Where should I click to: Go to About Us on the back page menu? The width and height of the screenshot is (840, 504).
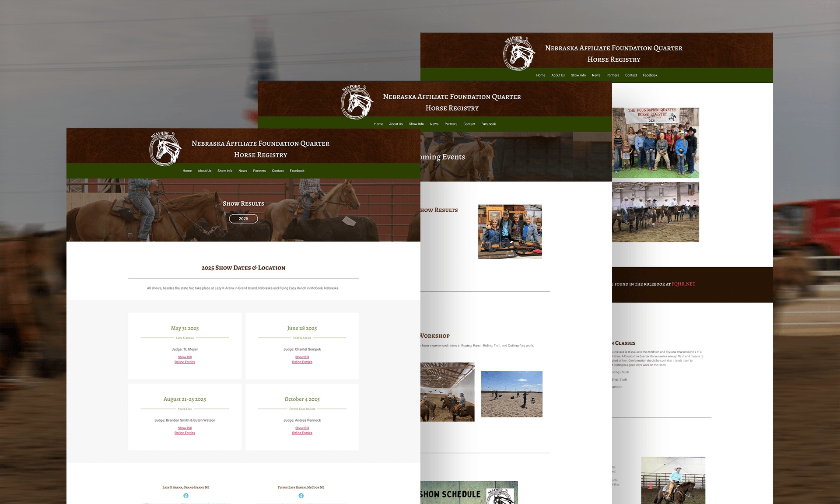(x=558, y=75)
